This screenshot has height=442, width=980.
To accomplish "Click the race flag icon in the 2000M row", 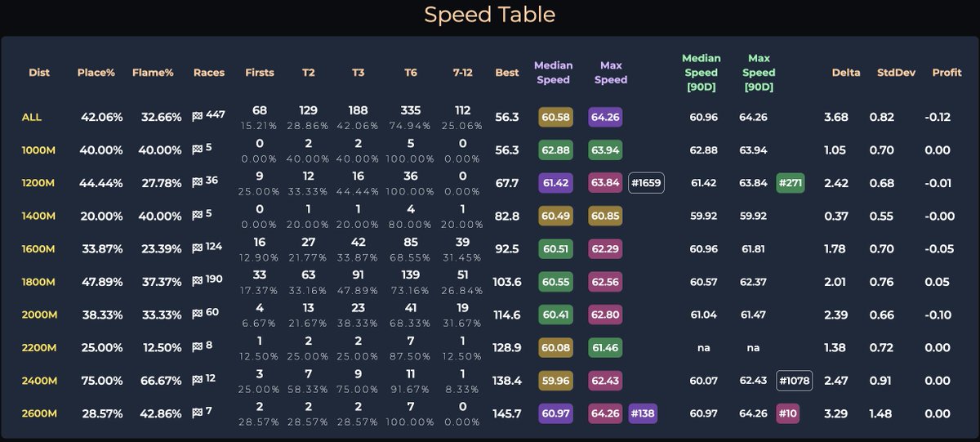I will point(197,314).
